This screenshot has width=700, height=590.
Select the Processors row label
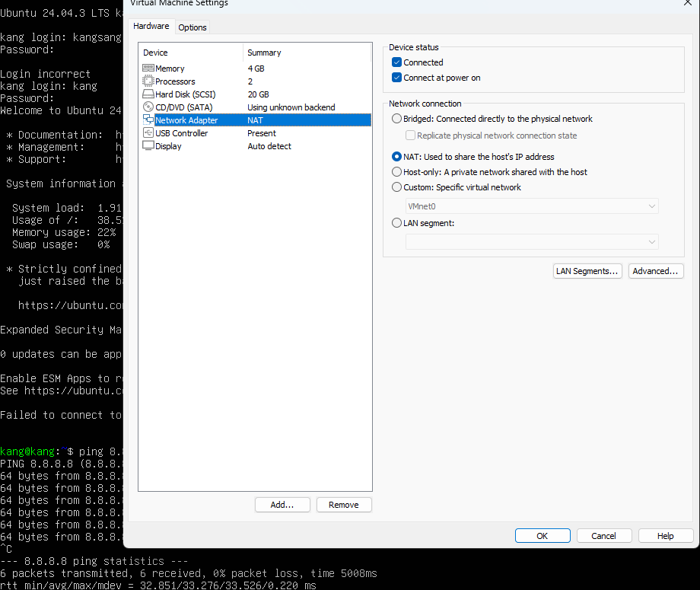pyautogui.click(x=175, y=81)
